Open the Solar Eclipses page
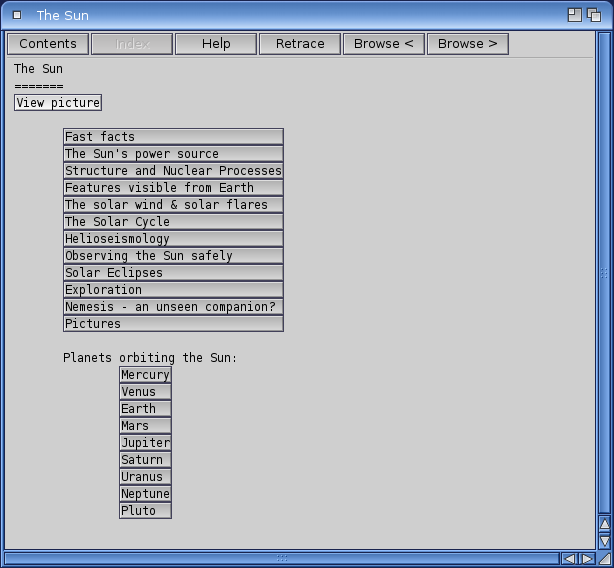Viewport: 614px width, 568px height. coord(173,273)
